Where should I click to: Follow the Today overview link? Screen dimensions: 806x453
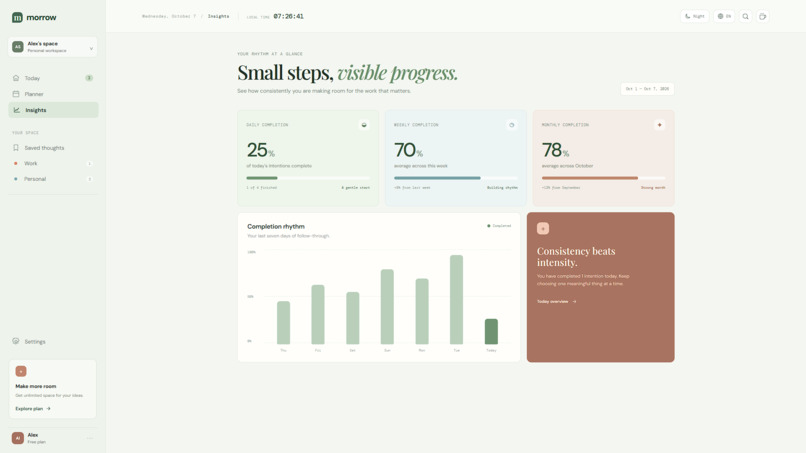(x=557, y=302)
